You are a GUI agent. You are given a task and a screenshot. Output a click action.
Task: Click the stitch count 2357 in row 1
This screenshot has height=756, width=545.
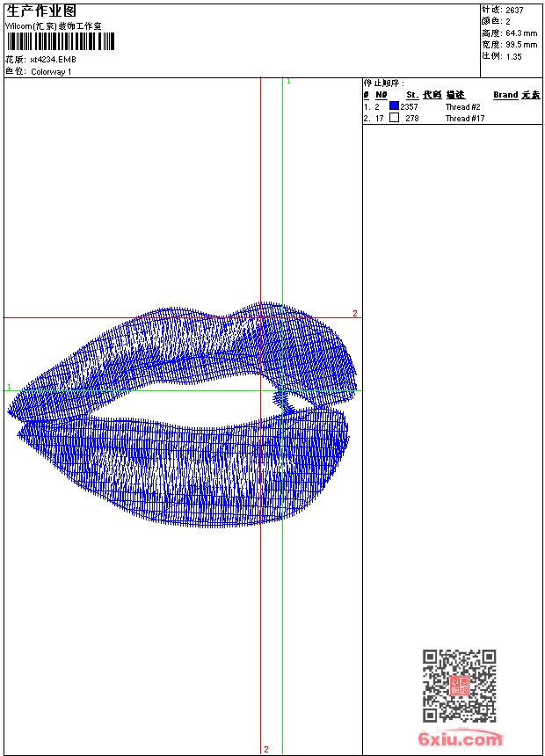[409, 107]
